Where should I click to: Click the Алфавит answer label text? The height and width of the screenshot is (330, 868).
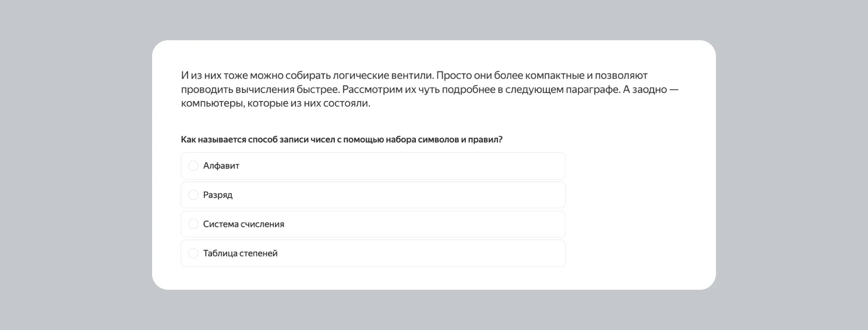[221, 166]
